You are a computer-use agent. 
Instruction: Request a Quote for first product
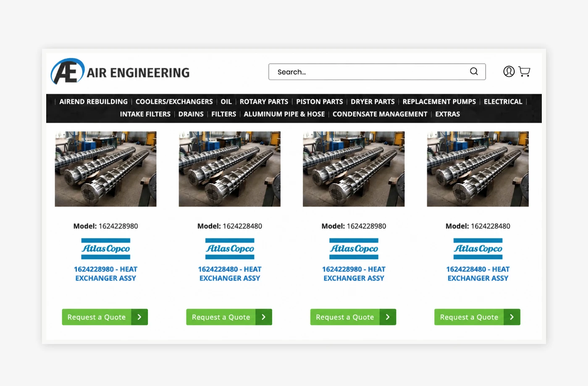105,317
